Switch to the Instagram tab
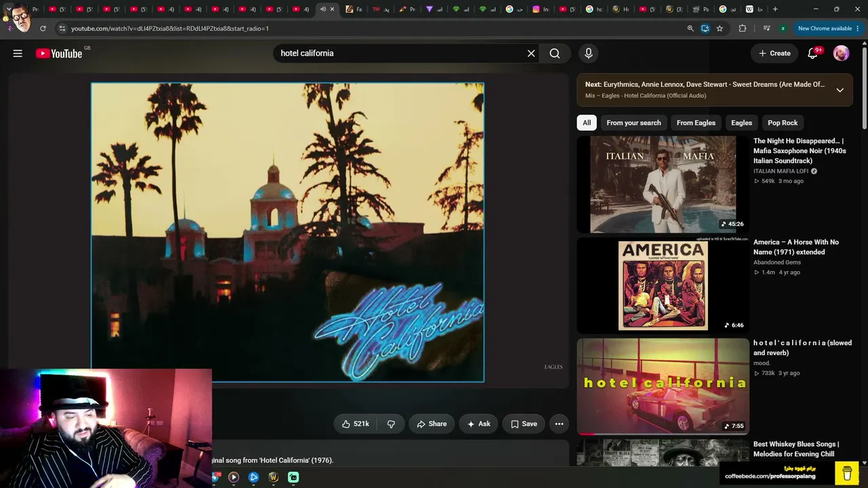 (540, 9)
